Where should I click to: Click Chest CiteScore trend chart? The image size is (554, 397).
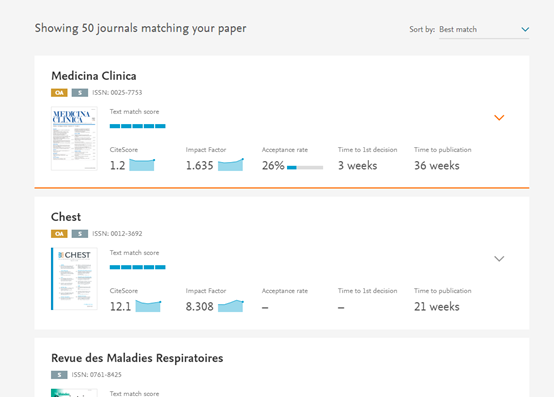coord(148,306)
